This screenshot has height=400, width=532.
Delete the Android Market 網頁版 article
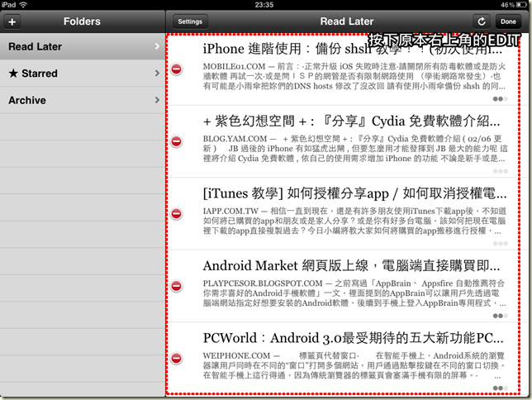click(177, 286)
